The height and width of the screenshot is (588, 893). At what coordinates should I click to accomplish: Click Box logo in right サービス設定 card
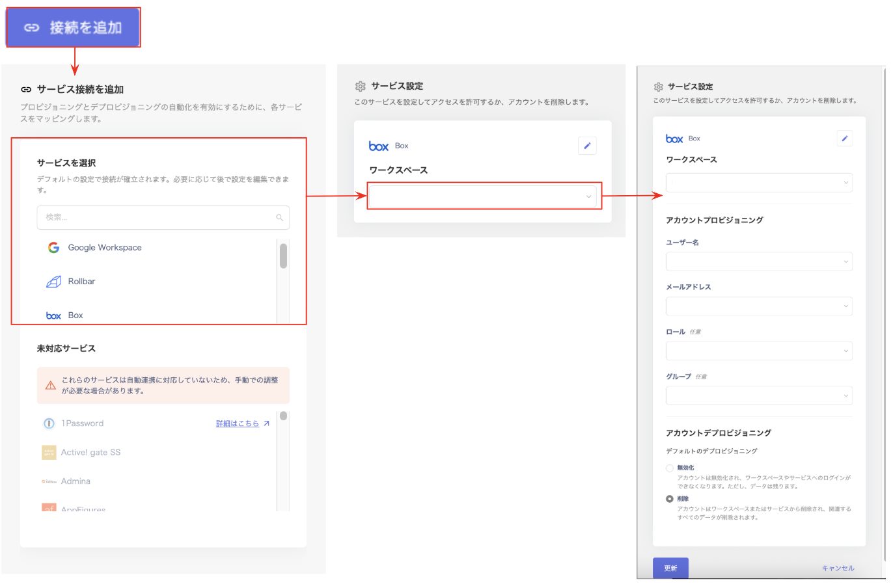[674, 139]
